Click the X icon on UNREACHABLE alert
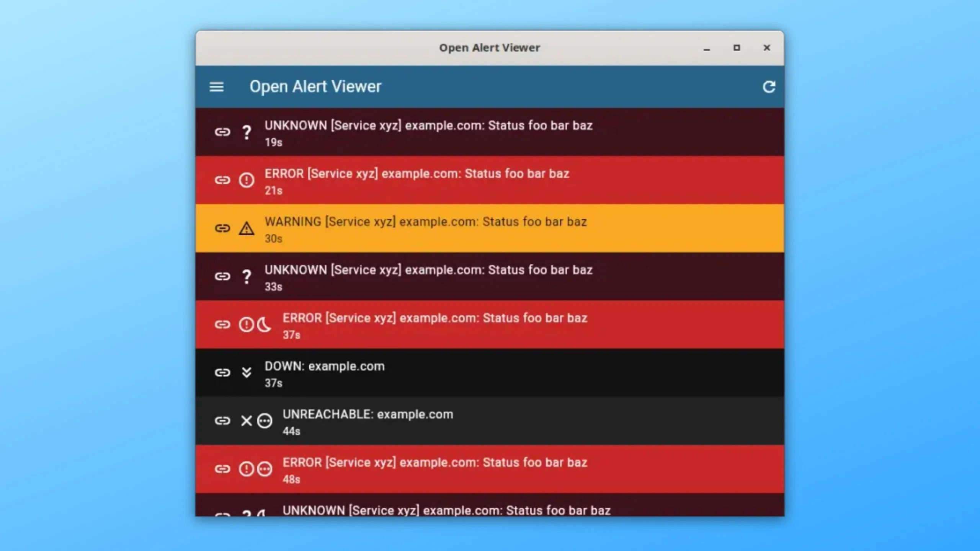 point(246,421)
